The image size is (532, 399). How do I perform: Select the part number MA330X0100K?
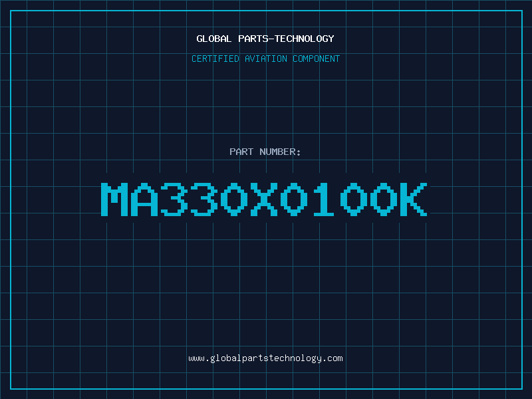[264, 199]
